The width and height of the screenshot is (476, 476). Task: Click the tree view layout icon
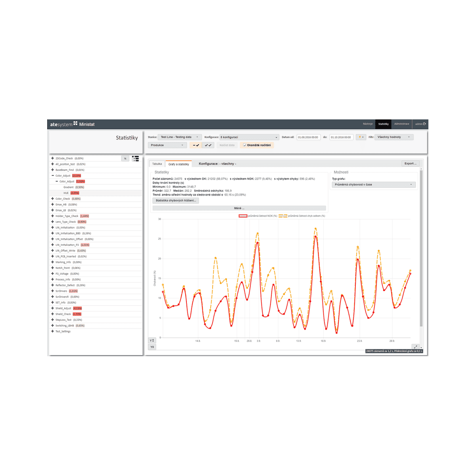(136, 159)
